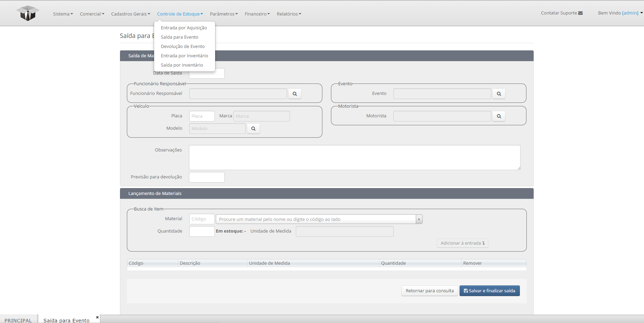Click Adicionar à entrada button
Image resolution: width=644 pixels, height=323 pixels.
coord(463,243)
